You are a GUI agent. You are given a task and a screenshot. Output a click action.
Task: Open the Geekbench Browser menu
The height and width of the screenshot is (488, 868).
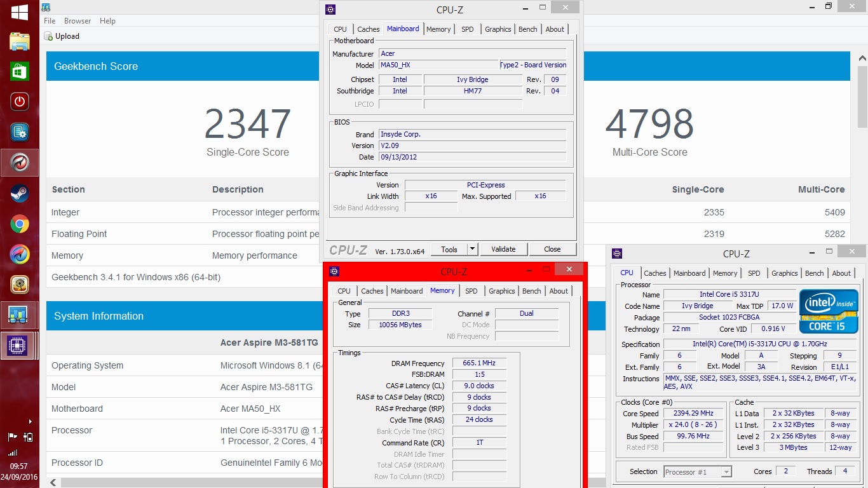pyautogui.click(x=78, y=21)
